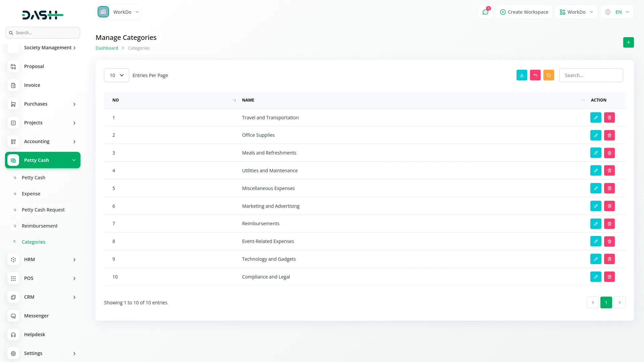Open the messages notification icon in the header

click(x=485, y=12)
